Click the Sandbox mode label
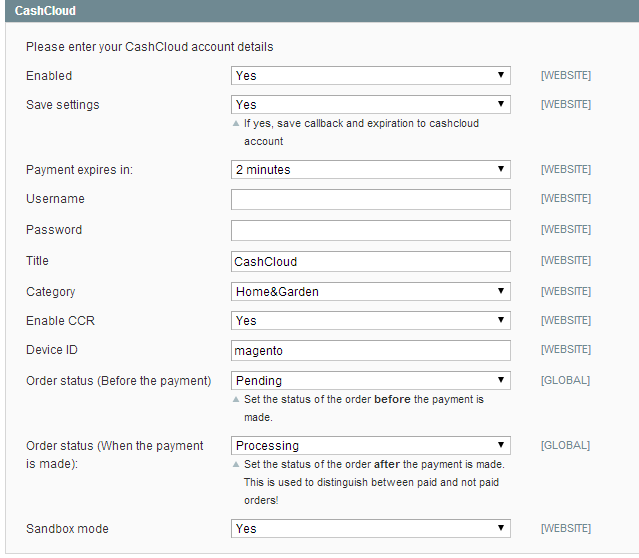Screen dimensions: 639x558 (x=67, y=529)
